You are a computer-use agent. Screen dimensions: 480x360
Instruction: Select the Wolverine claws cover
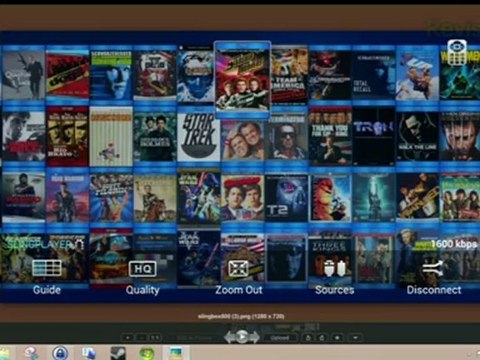coord(459,137)
